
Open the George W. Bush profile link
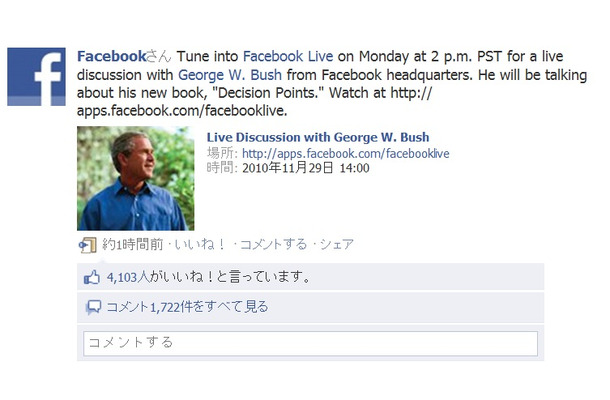[x=230, y=75]
